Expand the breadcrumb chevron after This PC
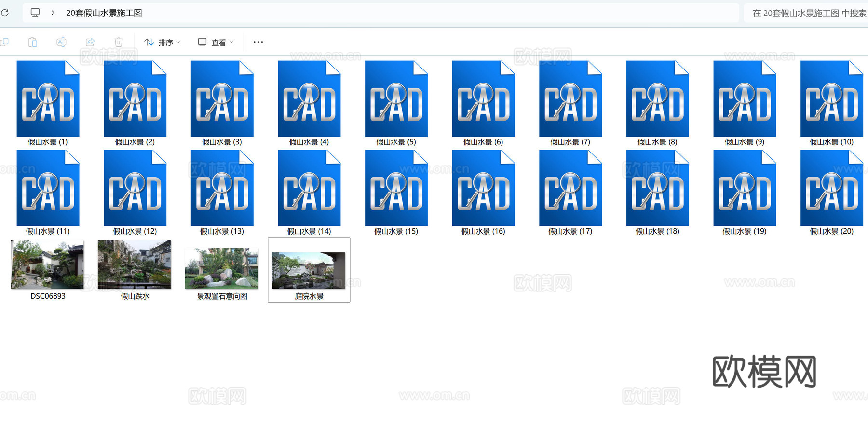Screen dimensions: 868x444 pyautogui.click(x=53, y=13)
